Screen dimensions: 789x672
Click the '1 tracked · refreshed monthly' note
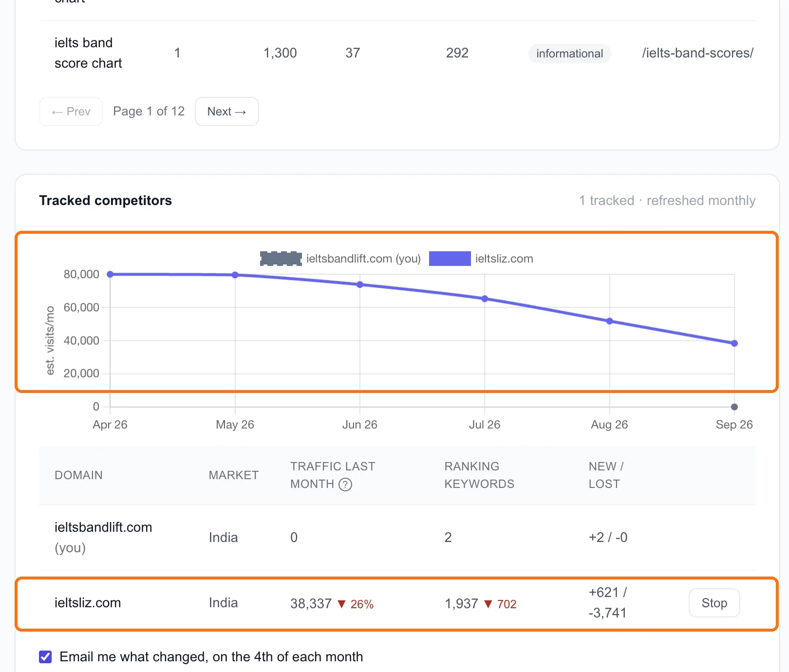click(667, 201)
